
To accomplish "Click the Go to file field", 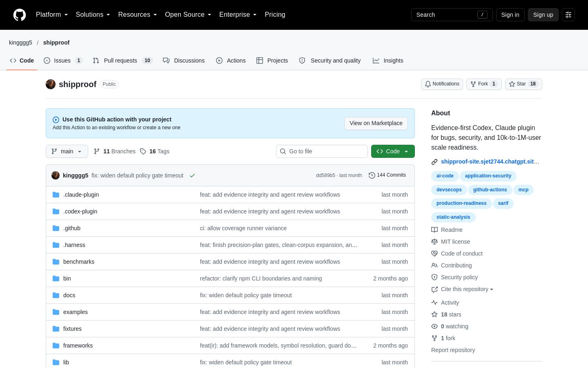I will click(x=322, y=151).
